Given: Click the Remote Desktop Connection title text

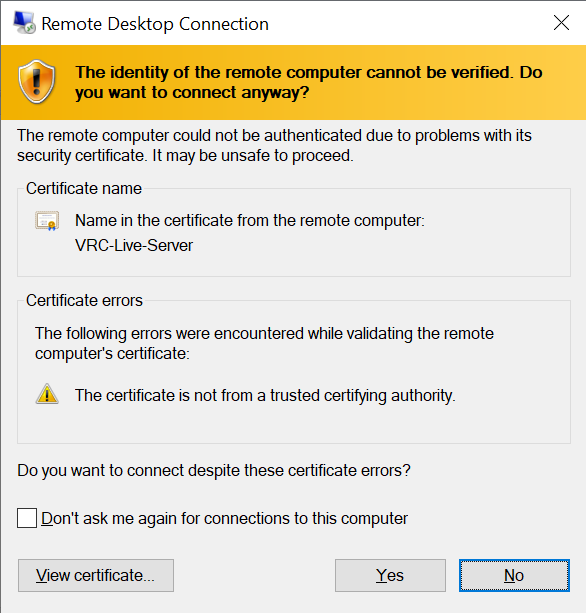Looking at the screenshot, I should click(x=155, y=24).
